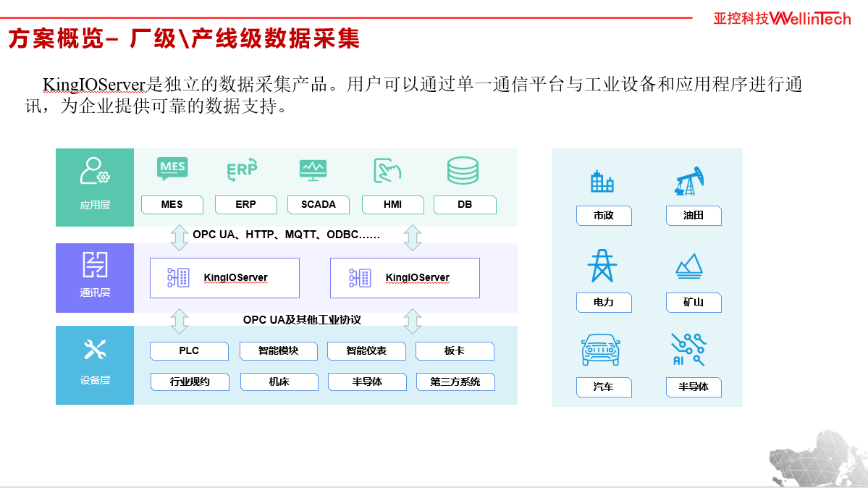Select the SCADA monitor icon
868x488 pixels.
pyautogui.click(x=313, y=170)
